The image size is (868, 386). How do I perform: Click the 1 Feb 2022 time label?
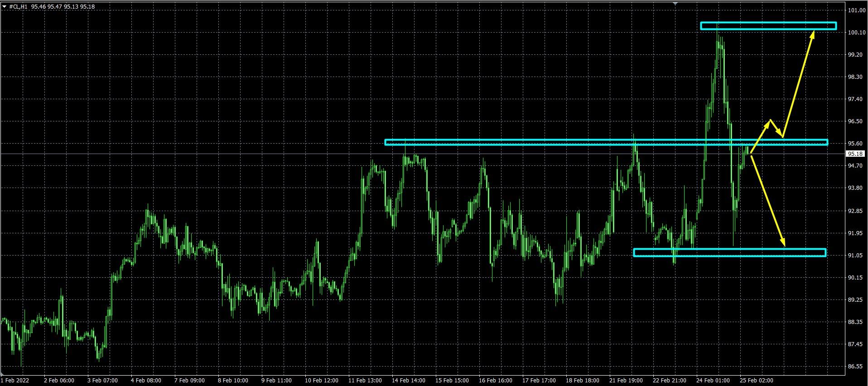[x=15, y=381]
